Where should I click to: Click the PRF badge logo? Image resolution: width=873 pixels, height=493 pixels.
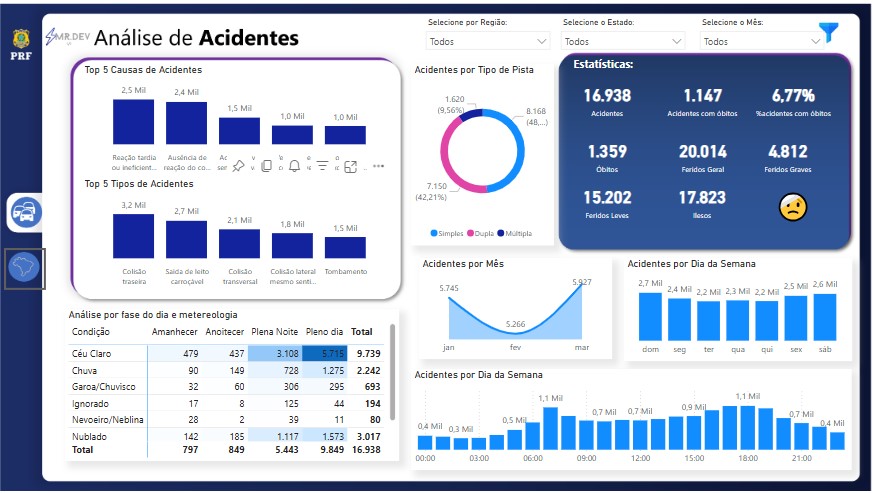(x=21, y=45)
